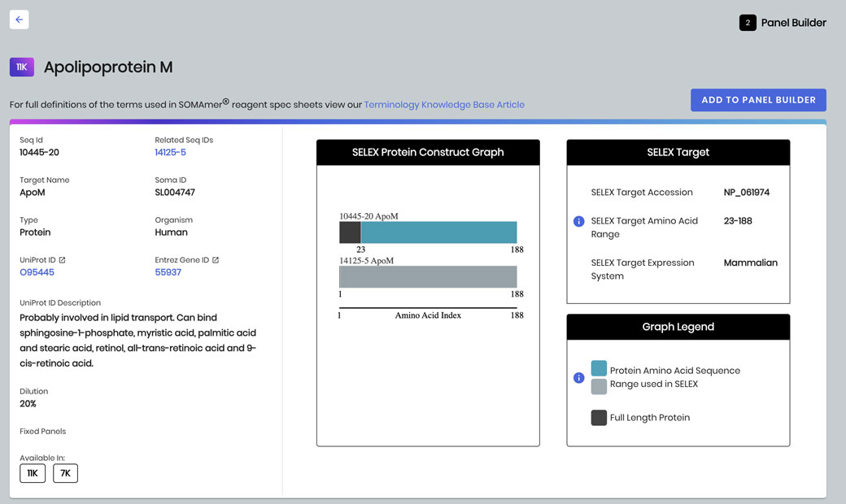Click info icon in Graph Legend panel
The width and height of the screenshot is (846, 504).
(579, 378)
